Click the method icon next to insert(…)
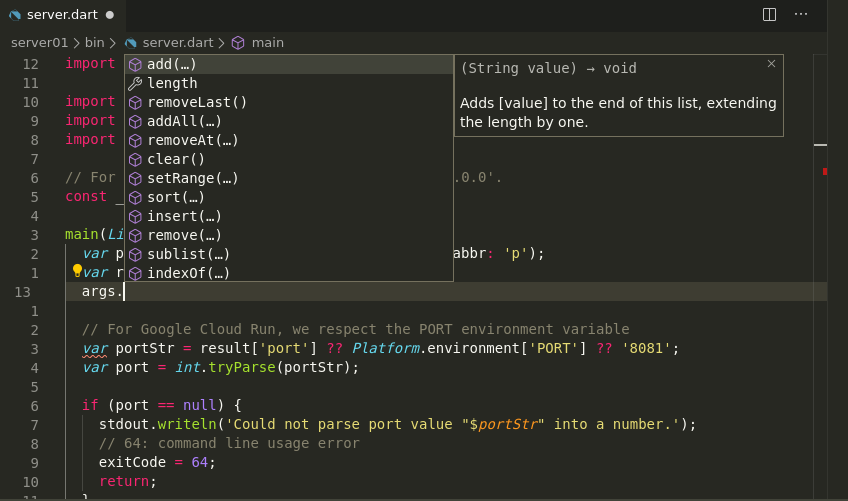 135,216
